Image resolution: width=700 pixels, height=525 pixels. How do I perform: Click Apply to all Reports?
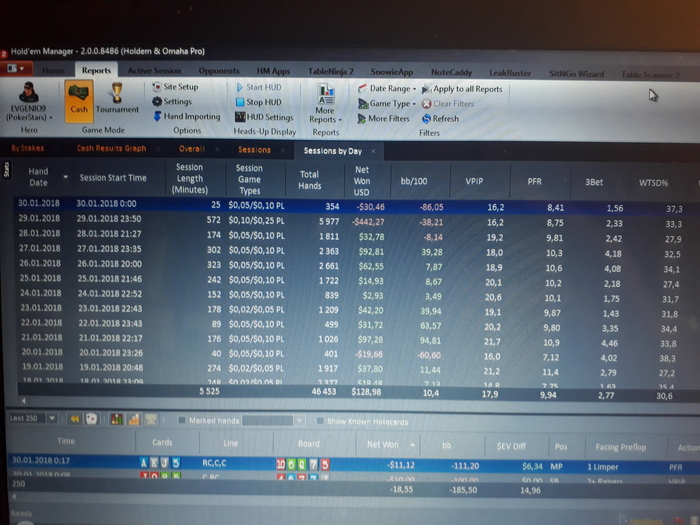[462, 89]
